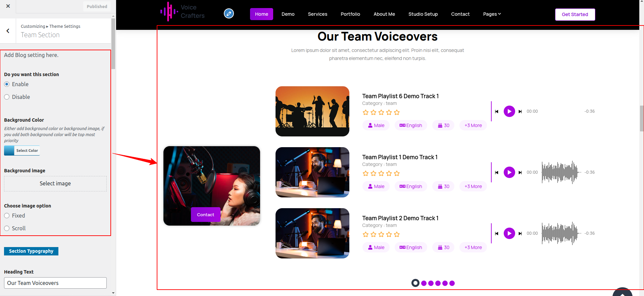Viewport: 644px width, 296px height.
Task: Play Team Playlist 6 Demo Track 1
Action: (509, 111)
